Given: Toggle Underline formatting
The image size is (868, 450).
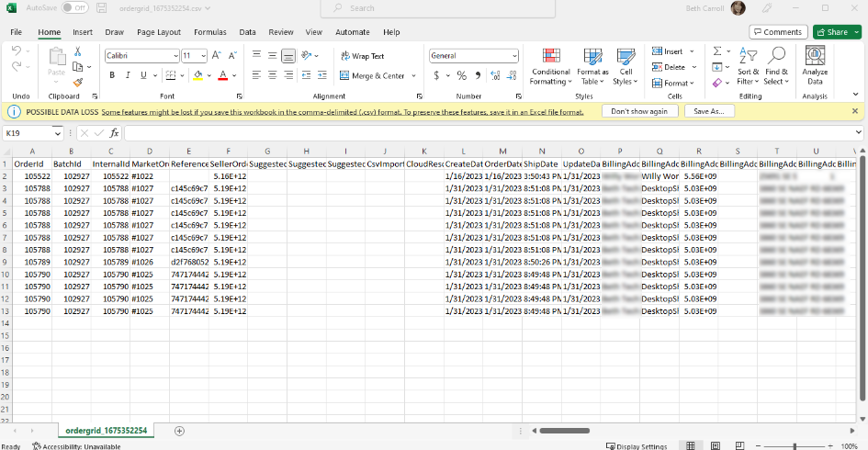Looking at the screenshot, I should pyautogui.click(x=143, y=75).
